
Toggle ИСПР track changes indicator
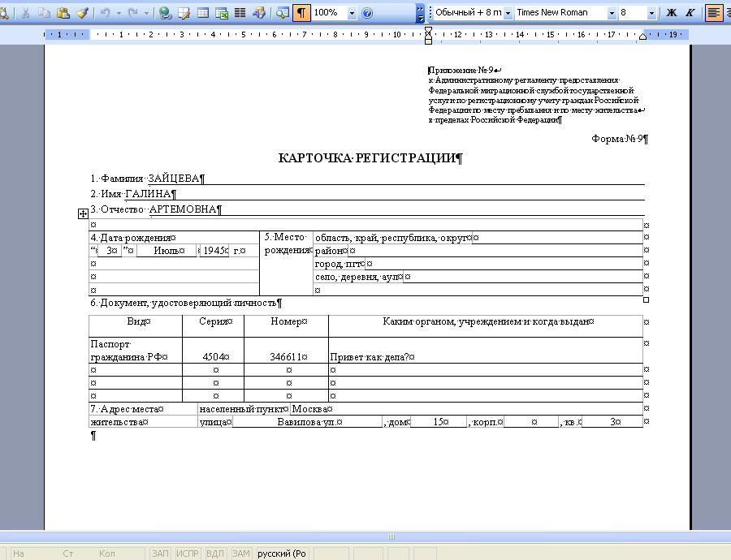pyautogui.click(x=188, y=554)
